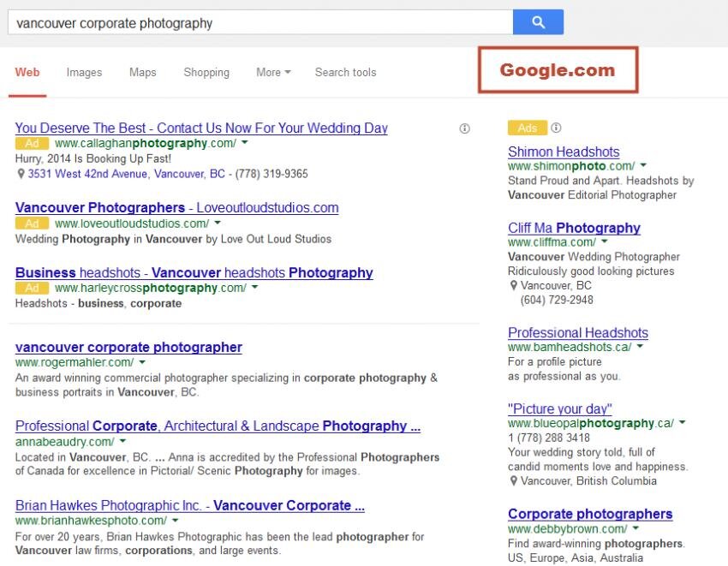Switch to Maps tab
728x566 pixels.
(142, 73)
